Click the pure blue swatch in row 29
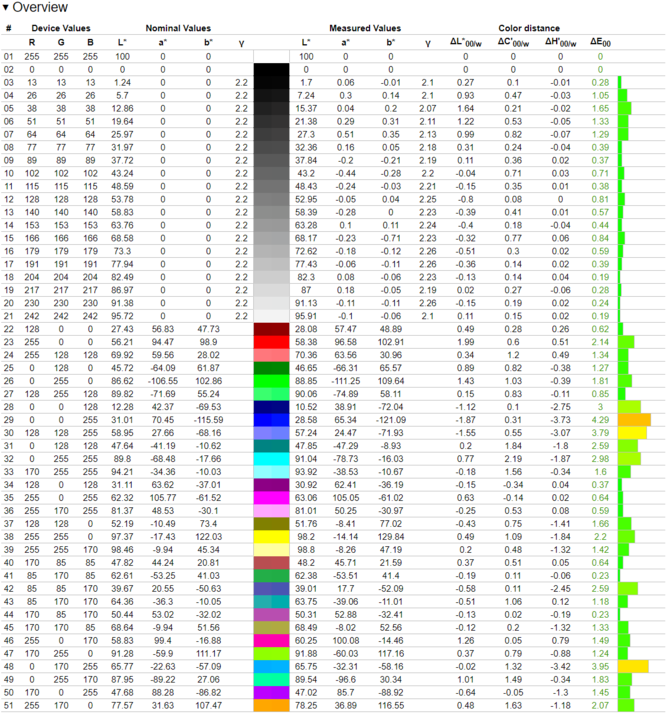670x715 pixels. point(272,421)
